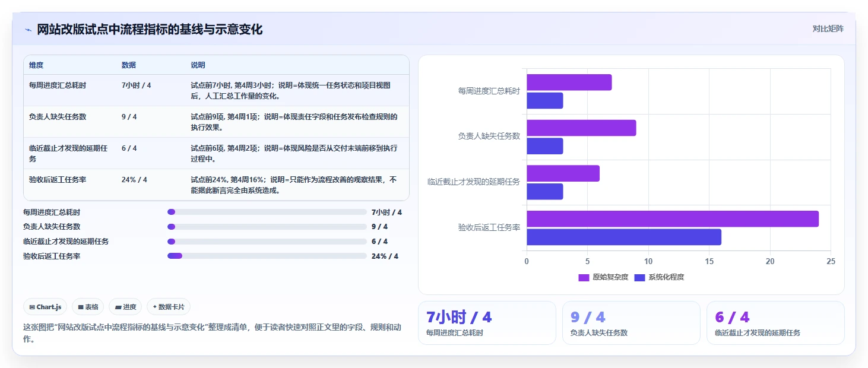Click the description starting 试点前24%

pyautogui.click(x=294, y=185)
